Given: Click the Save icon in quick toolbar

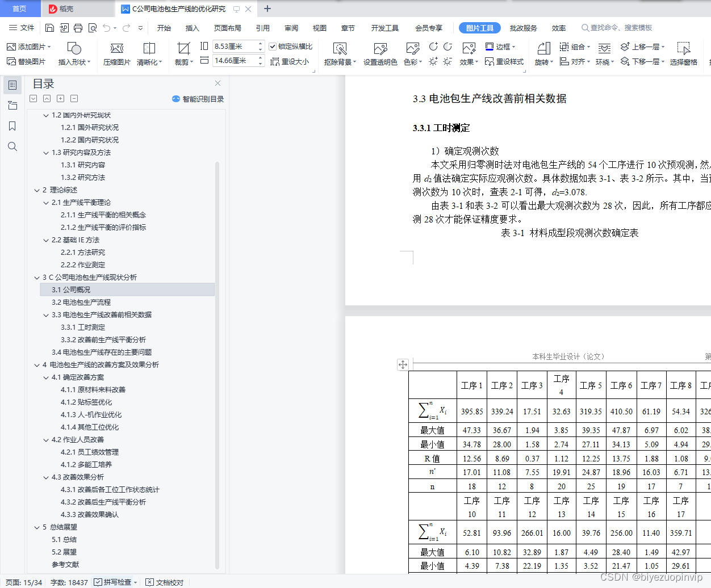Looking at the screenshot, I should (49, 28).
